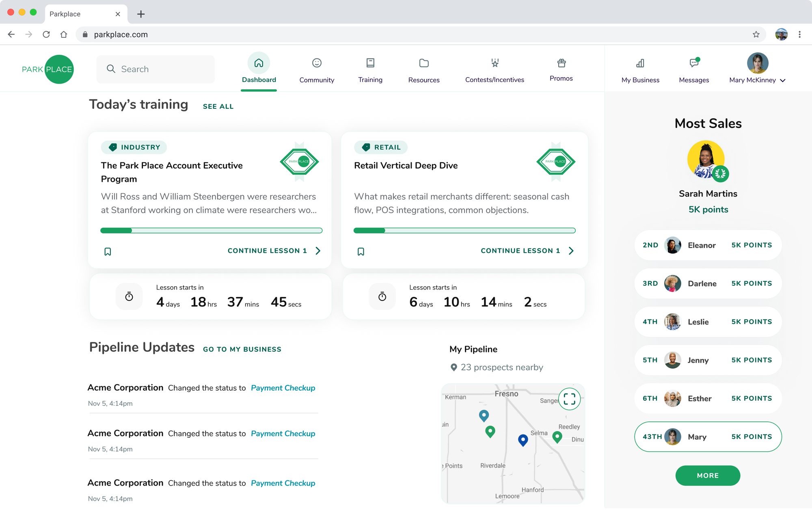Image resolution: width=812 pixels, height=510 pixels.
Task: Open the Promos gift icon
Action: click(x=561, y=63)
